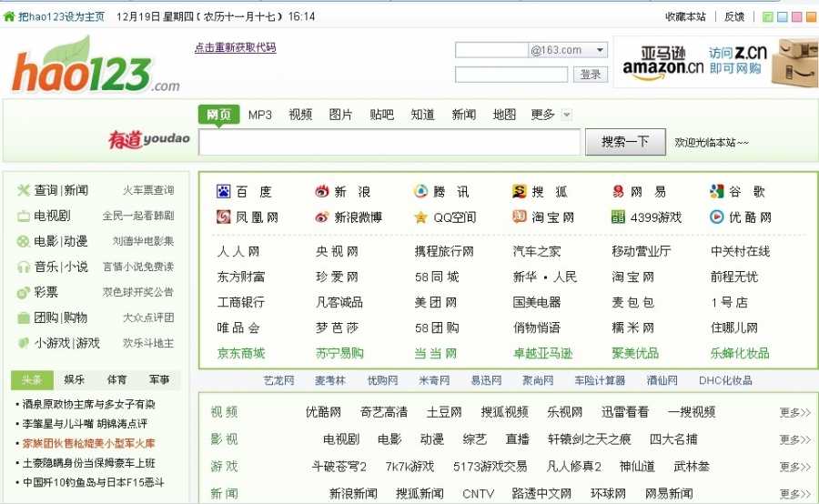The image size is (819, 504).
Task: Select the blue skin color swatch
Action: tap(782, 16)
